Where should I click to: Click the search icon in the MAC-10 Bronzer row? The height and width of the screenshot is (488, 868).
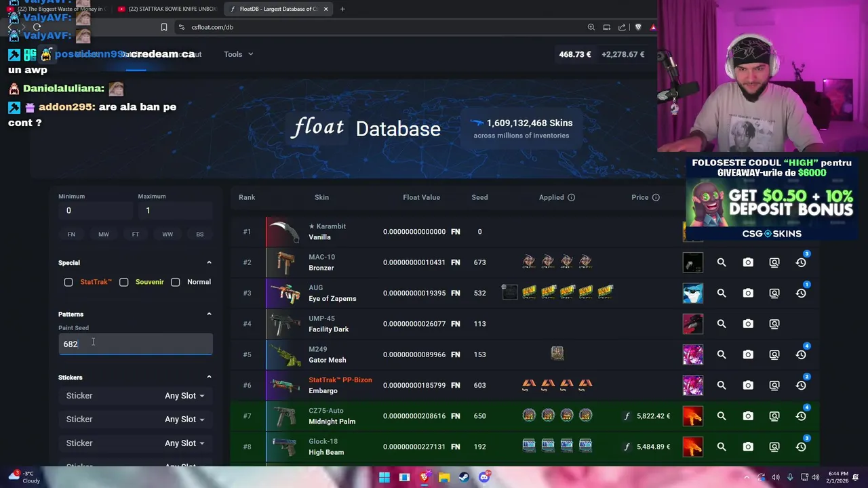722,262
